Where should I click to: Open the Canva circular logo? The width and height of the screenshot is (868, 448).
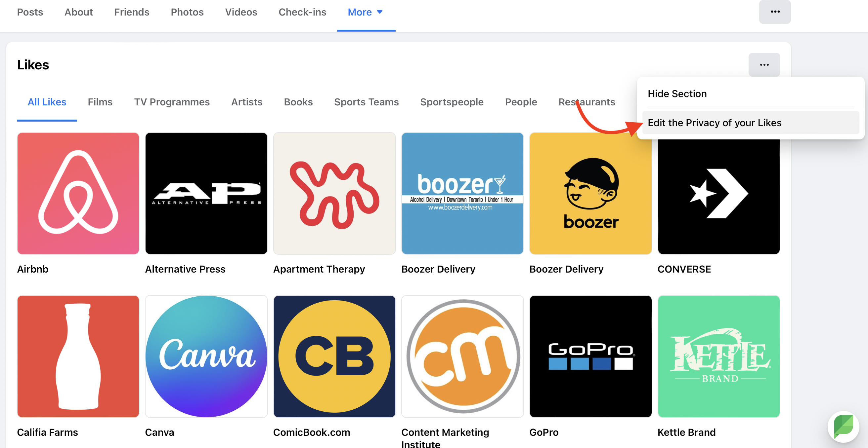(206, 356)
